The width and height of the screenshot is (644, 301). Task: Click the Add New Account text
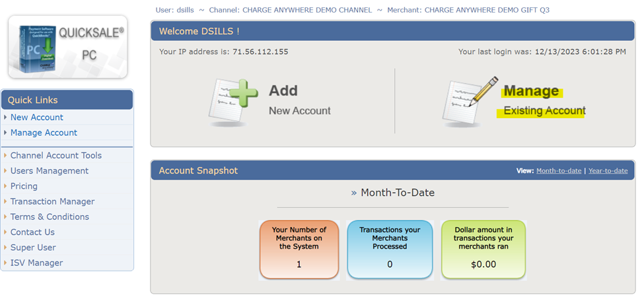299,100
